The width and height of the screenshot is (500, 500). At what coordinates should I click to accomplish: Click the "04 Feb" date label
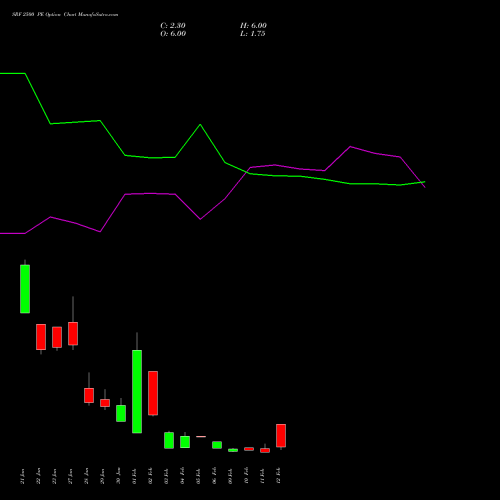pyautogui.click(x=182, y=476)
